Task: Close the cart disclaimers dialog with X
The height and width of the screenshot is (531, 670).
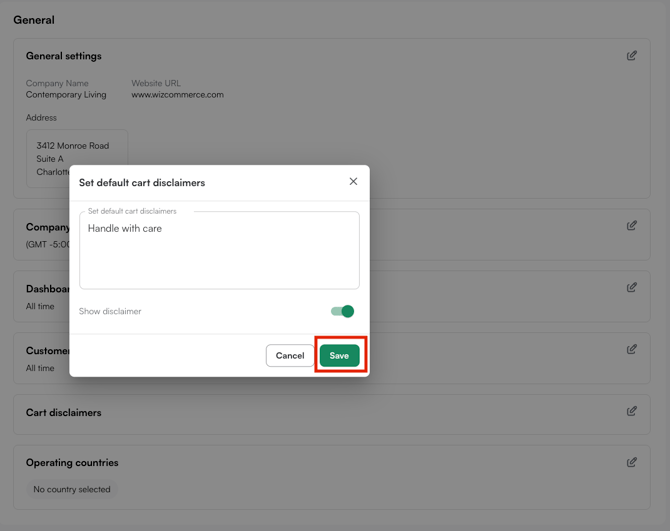Action: (x=353, y=182)
